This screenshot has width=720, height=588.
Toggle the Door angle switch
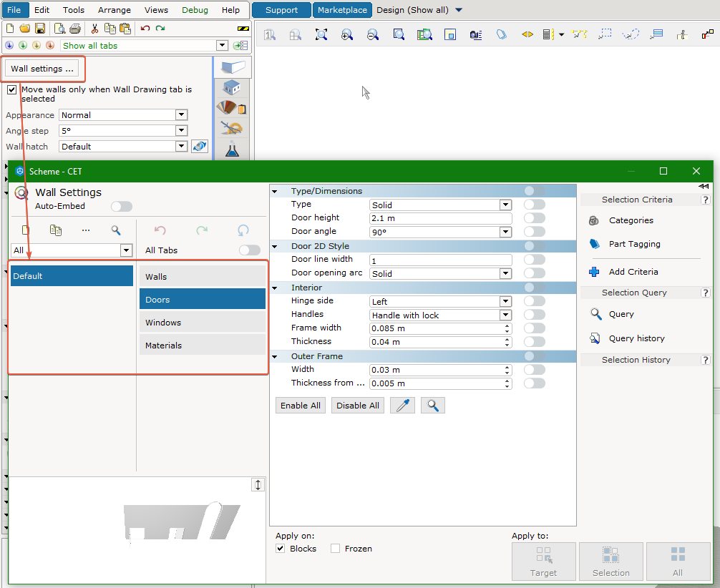pos(535,232)
